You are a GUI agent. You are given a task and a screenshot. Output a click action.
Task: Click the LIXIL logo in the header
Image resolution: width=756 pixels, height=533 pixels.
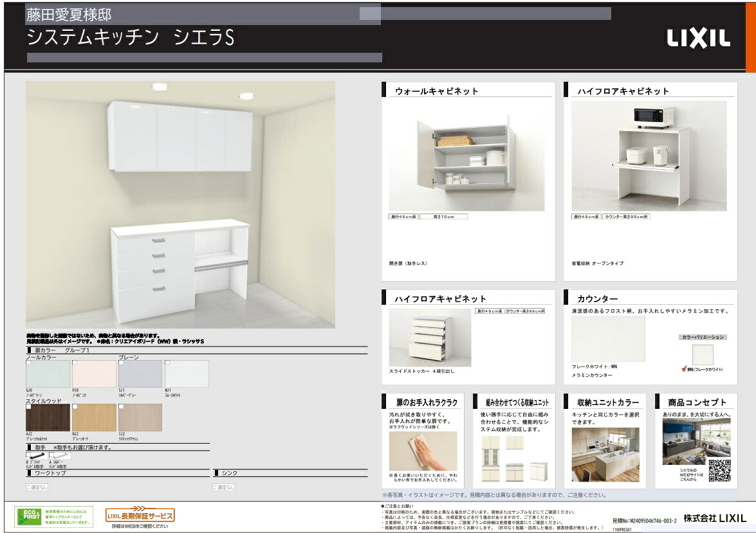[x=698, y=38]
